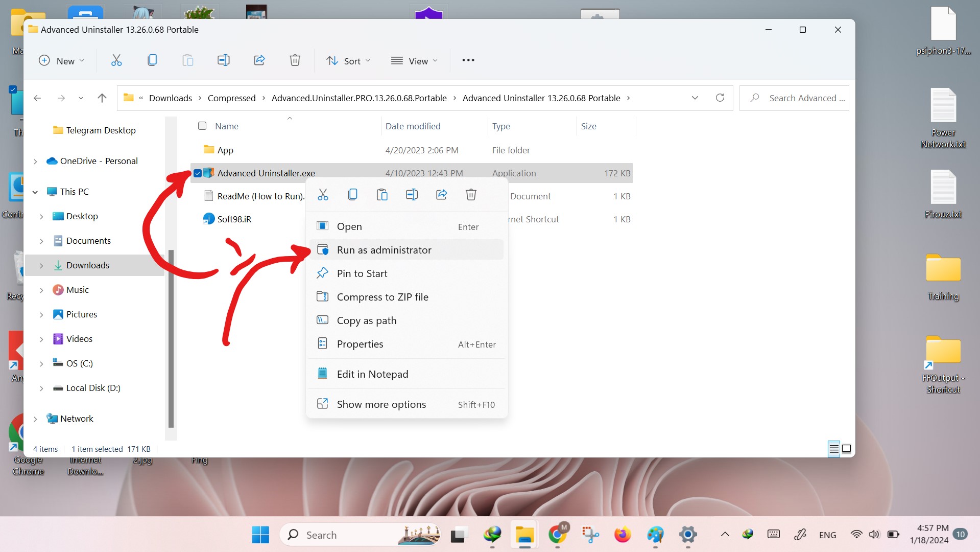Select Downloads in the navigation pane
The image size is (980, 552).
click(x=94, y=265)
